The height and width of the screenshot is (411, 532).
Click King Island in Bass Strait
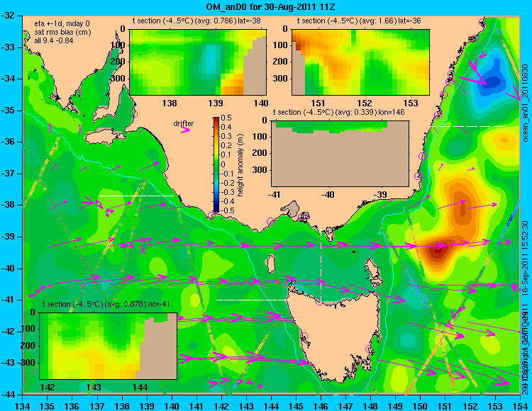point(270,263)
